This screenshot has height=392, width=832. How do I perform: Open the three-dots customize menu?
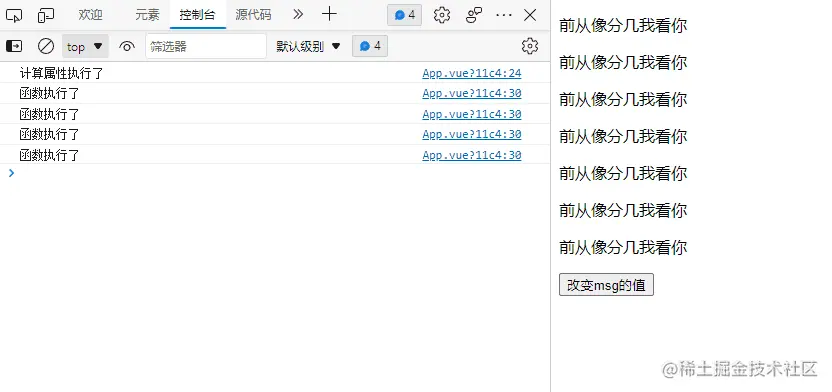click(x=504, y=15)
